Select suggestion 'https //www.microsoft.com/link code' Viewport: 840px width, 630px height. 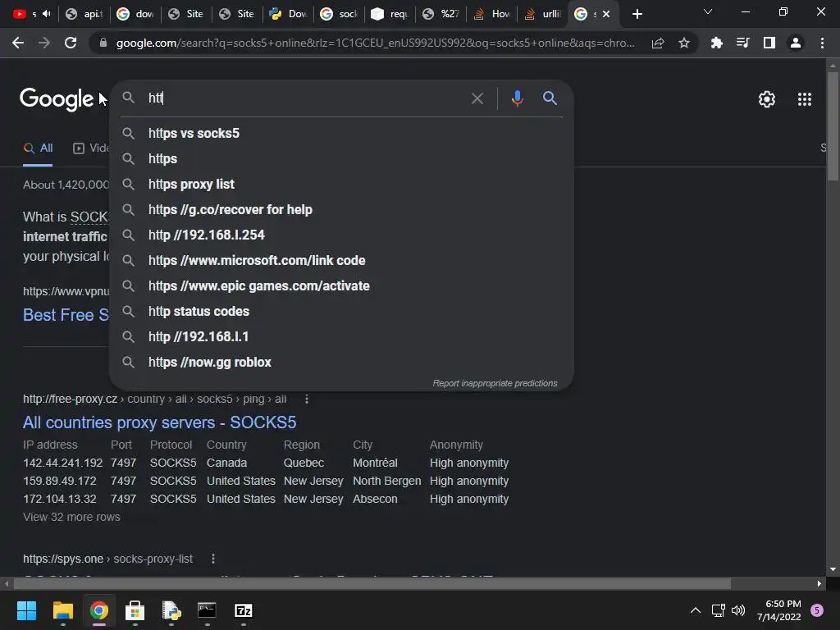pyautogui.click(x=342, y=260)
